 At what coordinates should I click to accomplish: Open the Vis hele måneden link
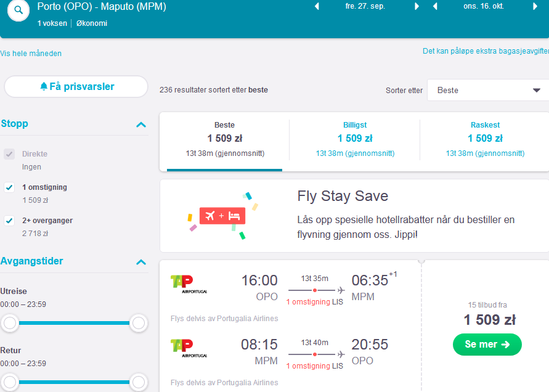click(31, 54)
